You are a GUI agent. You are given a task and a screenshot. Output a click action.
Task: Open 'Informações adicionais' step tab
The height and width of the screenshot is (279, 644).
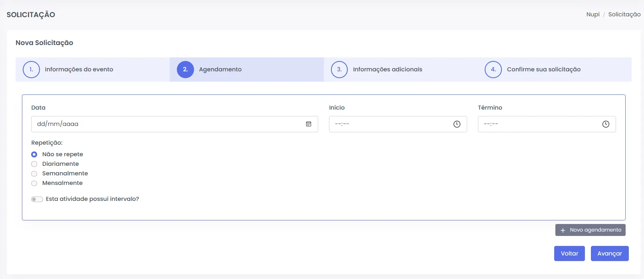(387, 69)
